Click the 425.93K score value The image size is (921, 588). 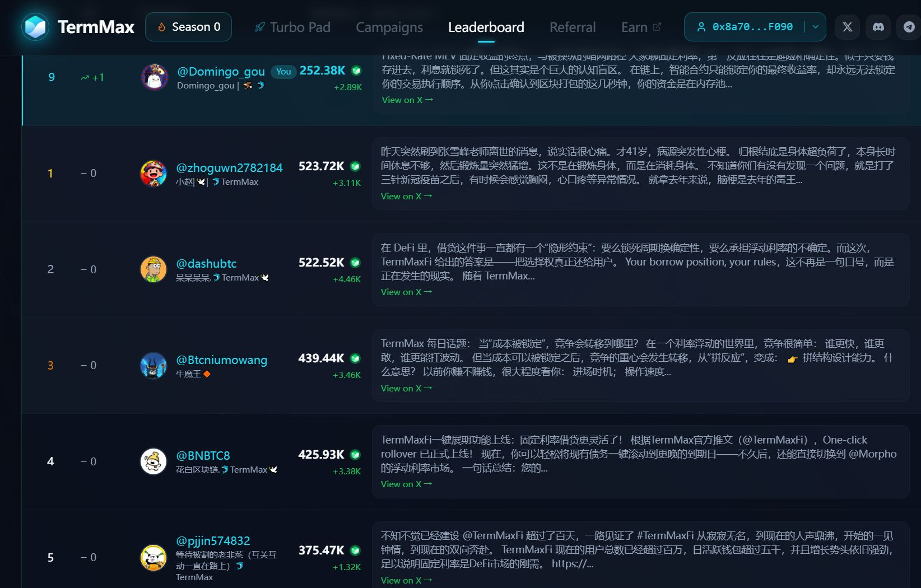(x=321, y=454)
